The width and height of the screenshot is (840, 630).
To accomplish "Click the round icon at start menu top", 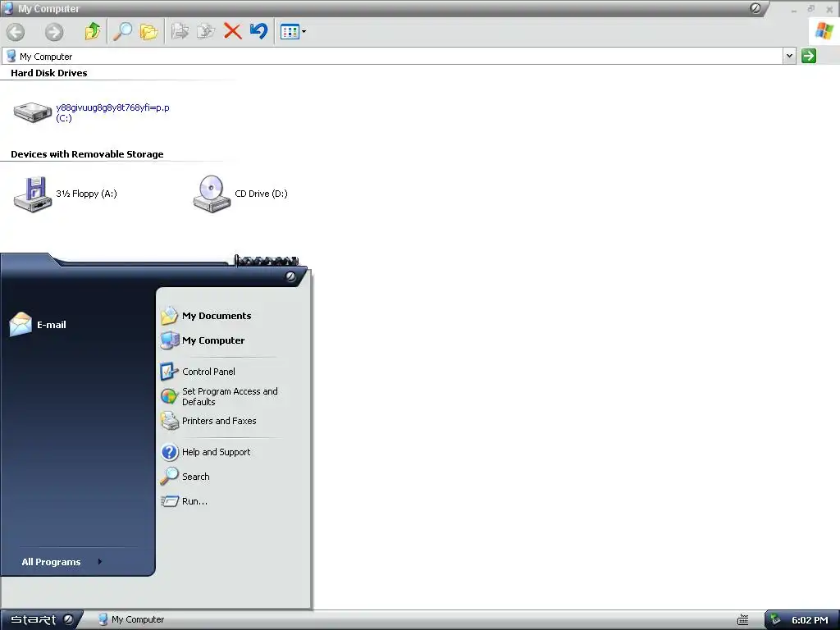I will click(x=291, y=276).
